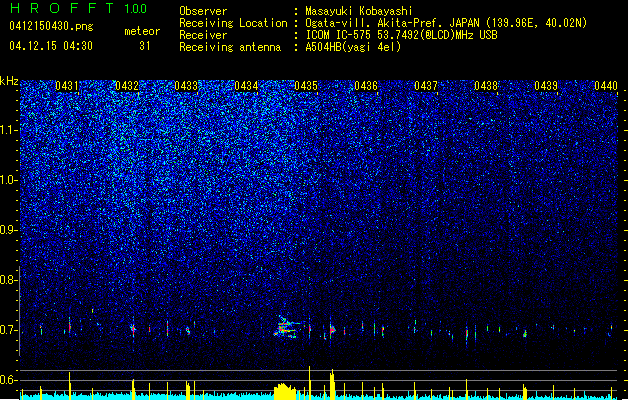Click the observer name Masayuki Kobayashi
629x400 pixels.
click(359, 11)
